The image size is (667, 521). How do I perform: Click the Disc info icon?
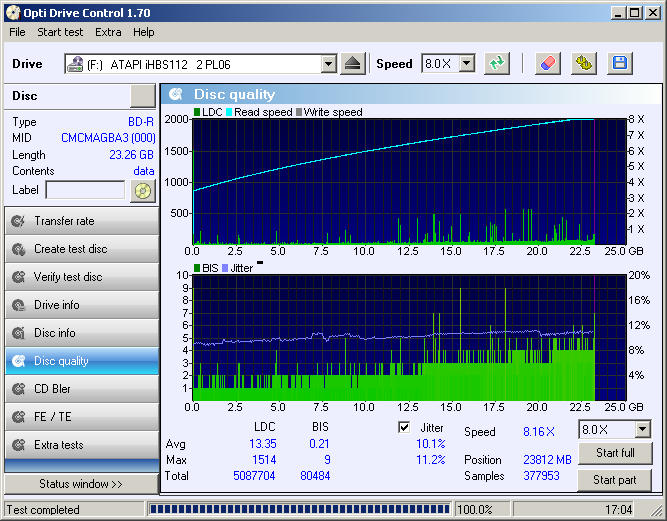(18, 333)
